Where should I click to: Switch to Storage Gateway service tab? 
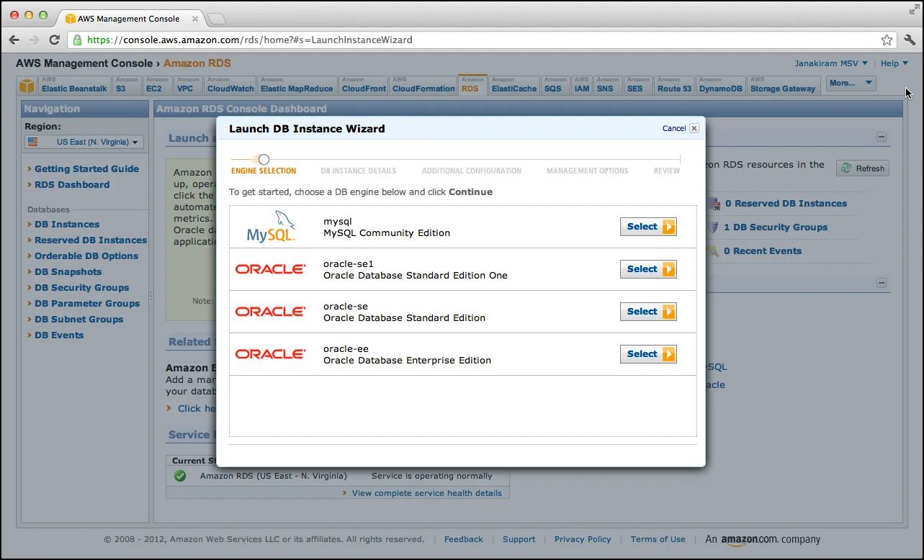pyautogui.click(x=784, y=85)
